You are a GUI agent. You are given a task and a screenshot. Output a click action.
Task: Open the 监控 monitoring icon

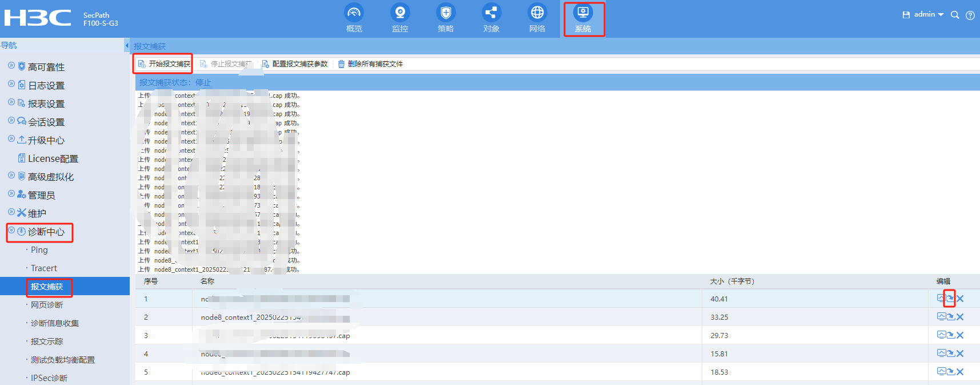click(x=400, y=13)
